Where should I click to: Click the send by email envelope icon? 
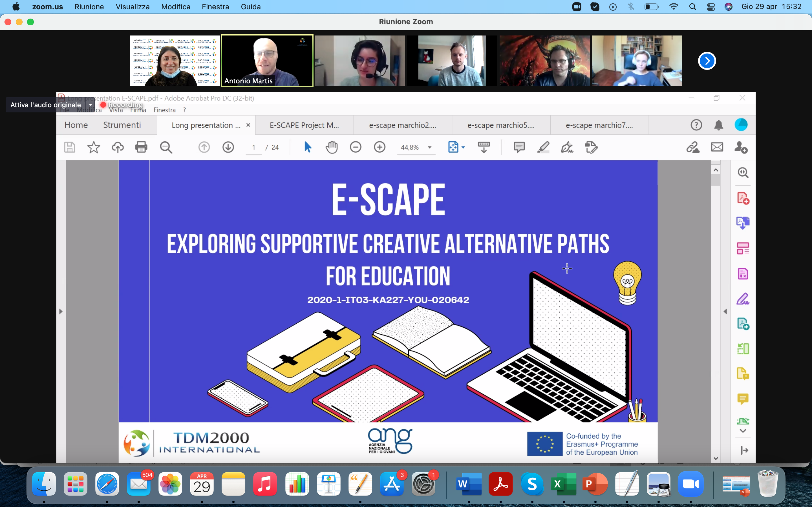pyautogui.click(x=717, y=147)
